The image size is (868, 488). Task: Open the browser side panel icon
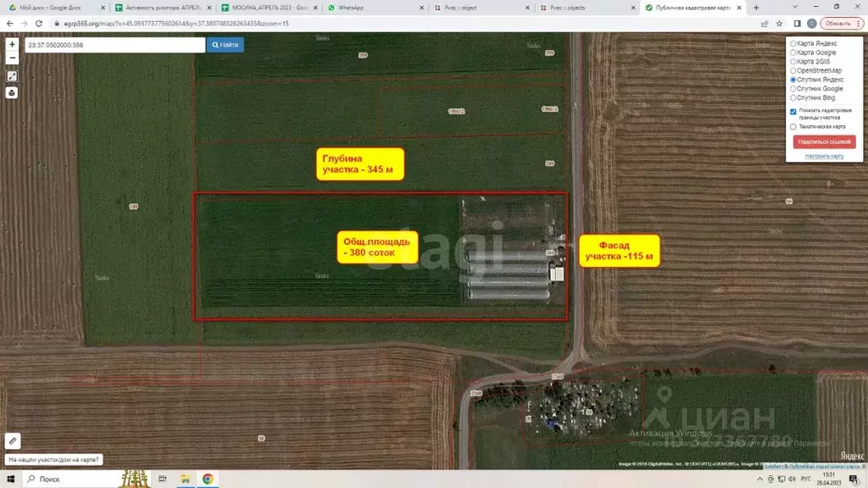pos(797,24)
